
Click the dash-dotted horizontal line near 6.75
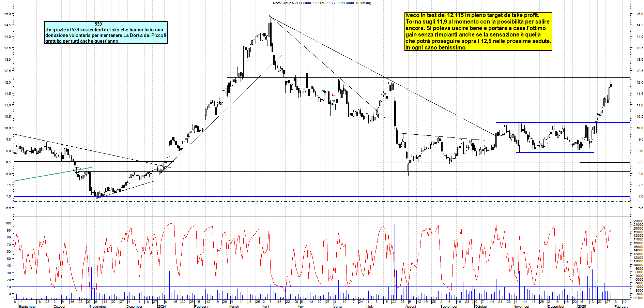322,202
